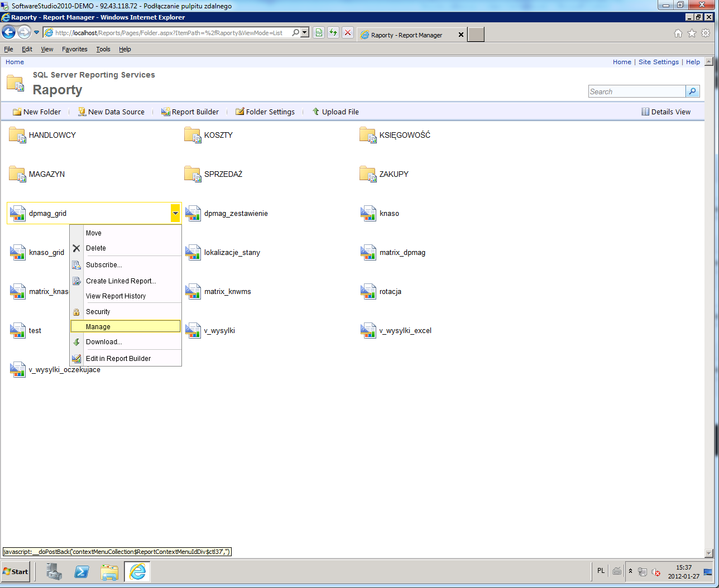
Task: Open the Favorites star icon
Action: [x=692, y=33]
